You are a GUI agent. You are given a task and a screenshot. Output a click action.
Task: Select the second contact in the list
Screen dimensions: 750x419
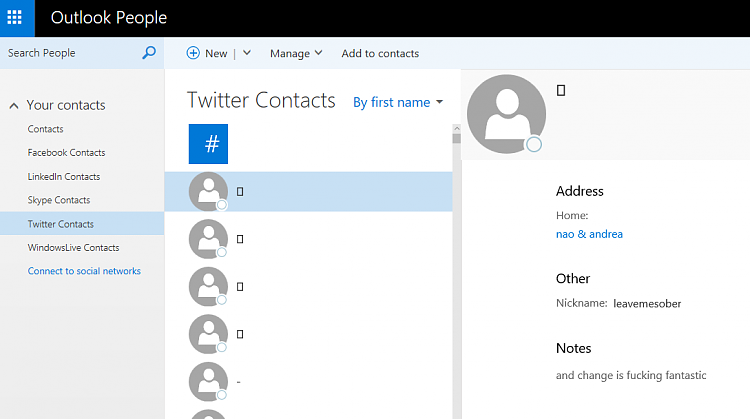coord(309,239)
